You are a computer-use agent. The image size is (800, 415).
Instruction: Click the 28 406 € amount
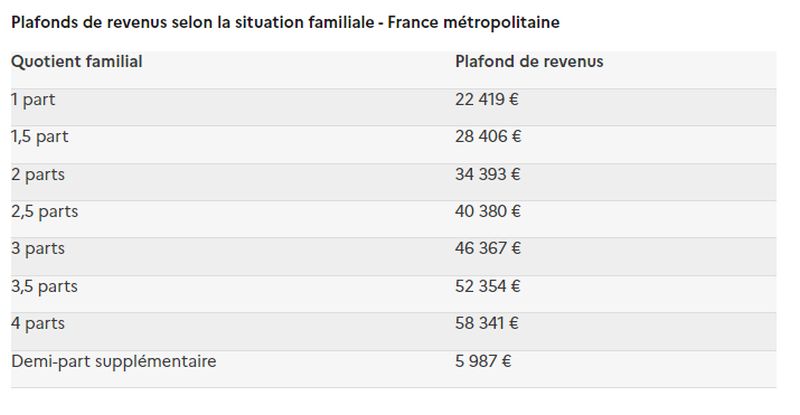488,136
